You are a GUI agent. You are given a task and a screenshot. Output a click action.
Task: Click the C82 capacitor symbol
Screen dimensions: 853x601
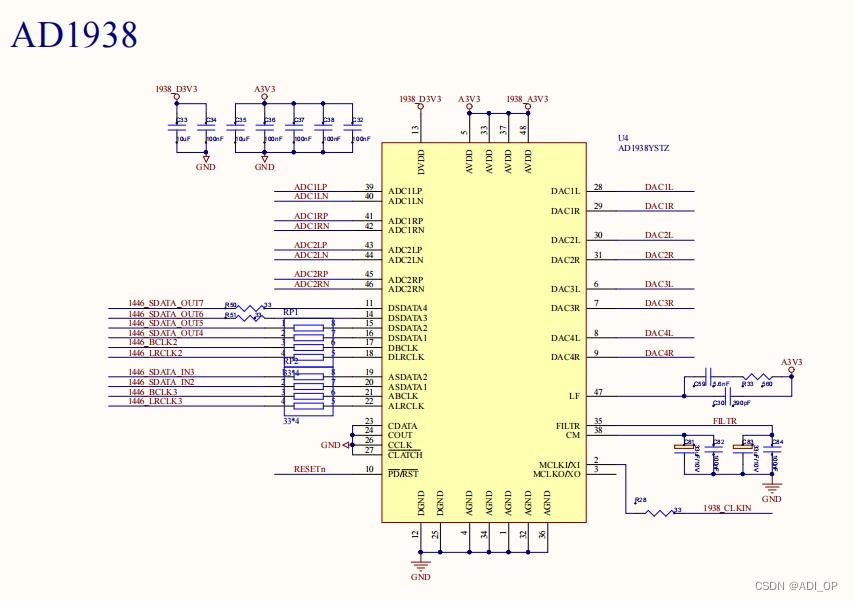[714, 448]
